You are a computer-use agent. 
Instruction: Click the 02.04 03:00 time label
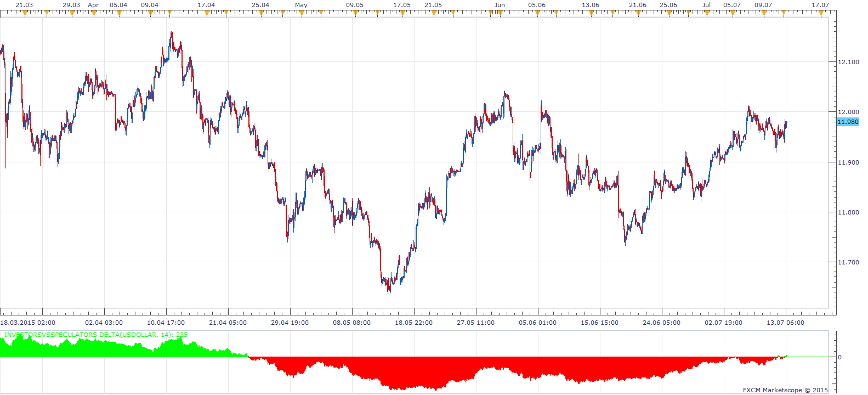tap(104, 323)
